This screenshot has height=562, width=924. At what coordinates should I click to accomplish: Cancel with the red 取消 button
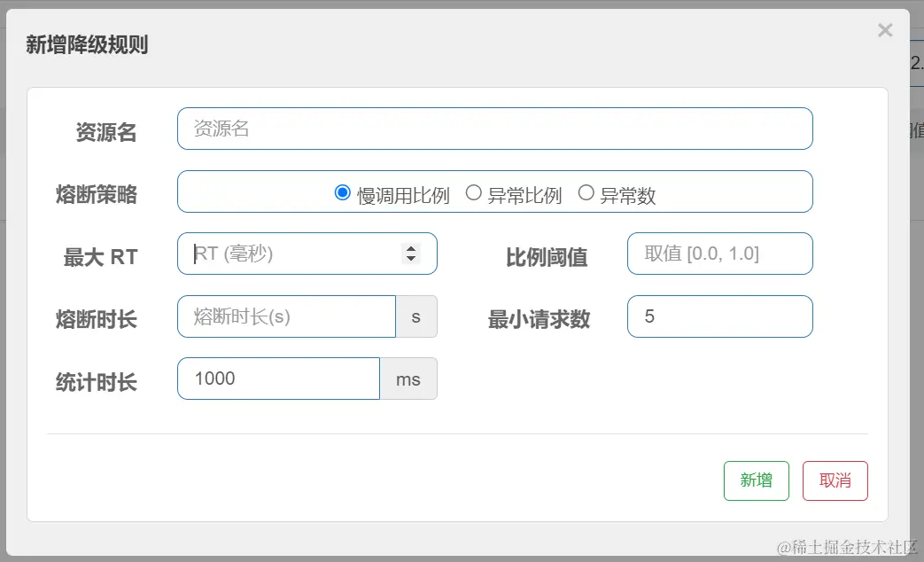click(x=835, y=480)
